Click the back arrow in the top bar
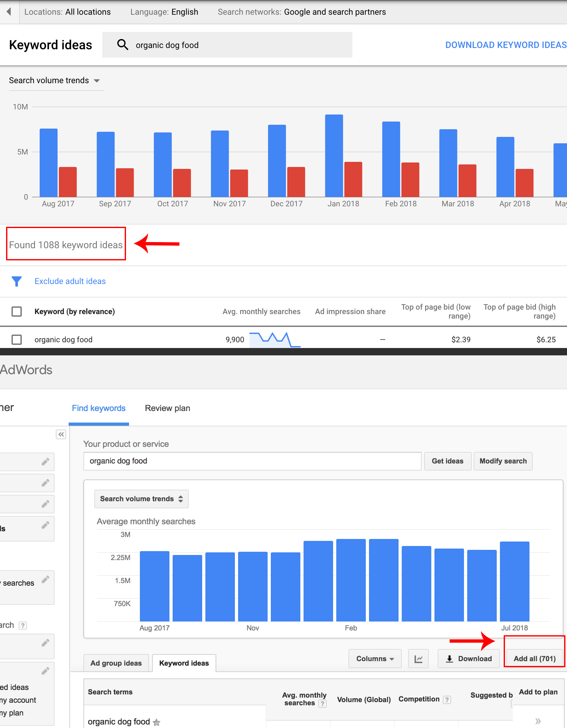 [9, 12]
